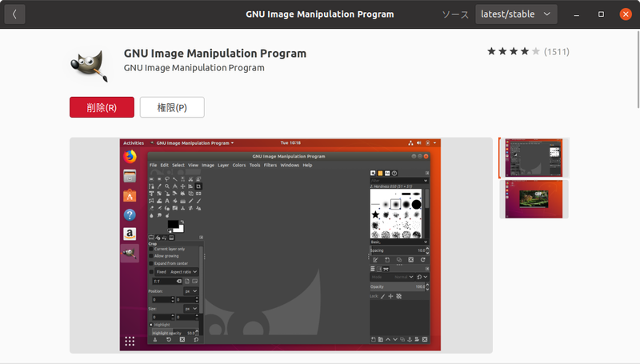Maximize the software window
This screenshot has width=640, height=364.
[x=601, y=14]
